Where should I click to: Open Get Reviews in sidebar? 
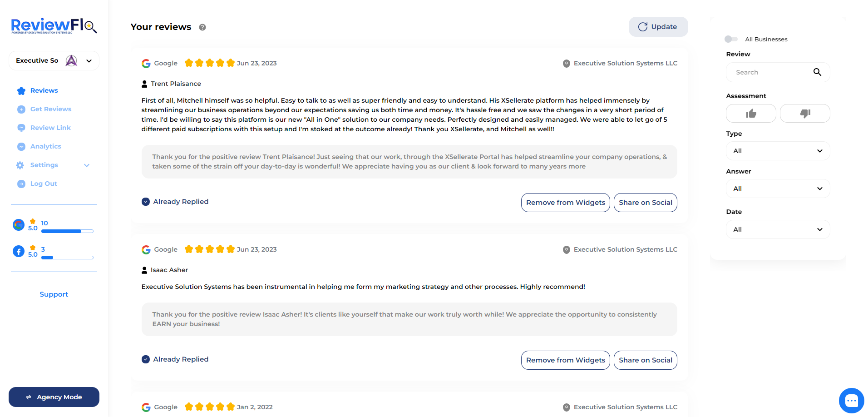(50, 109)
